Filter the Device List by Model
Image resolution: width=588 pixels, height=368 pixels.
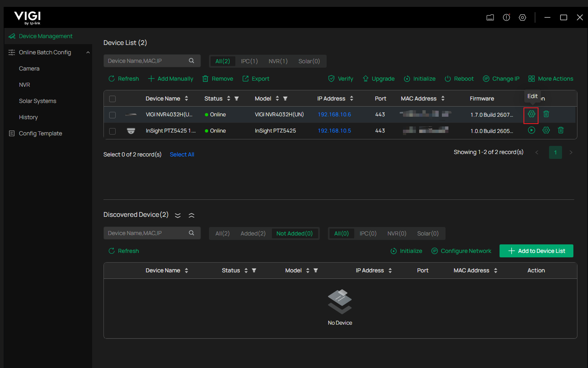point(285,98)
